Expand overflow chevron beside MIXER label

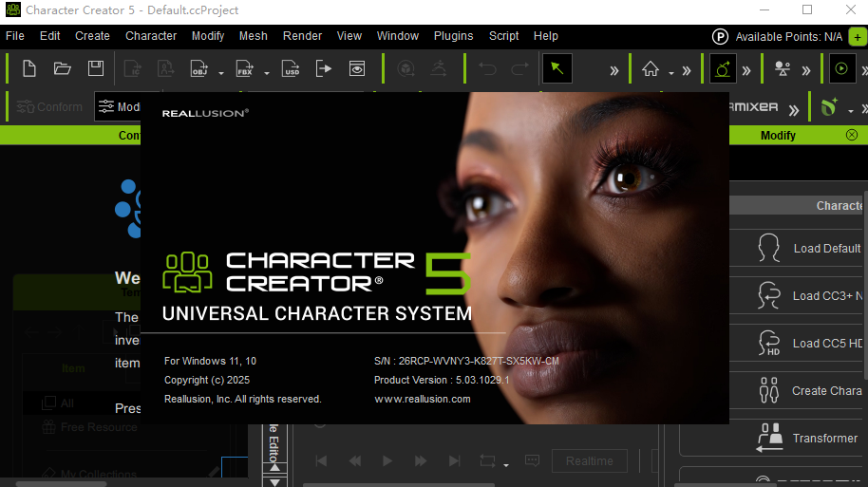point(794,109)
